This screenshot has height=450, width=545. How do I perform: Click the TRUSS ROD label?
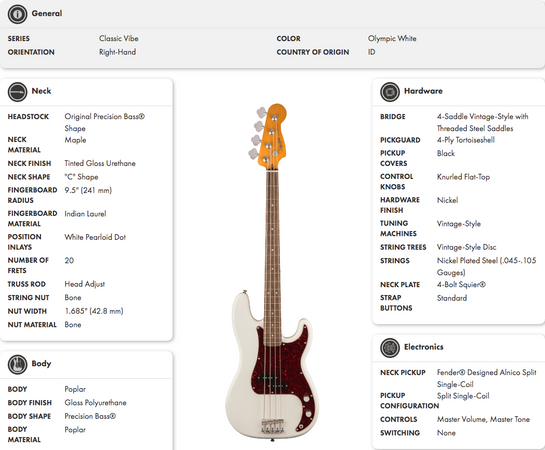(x=27, y=284)
